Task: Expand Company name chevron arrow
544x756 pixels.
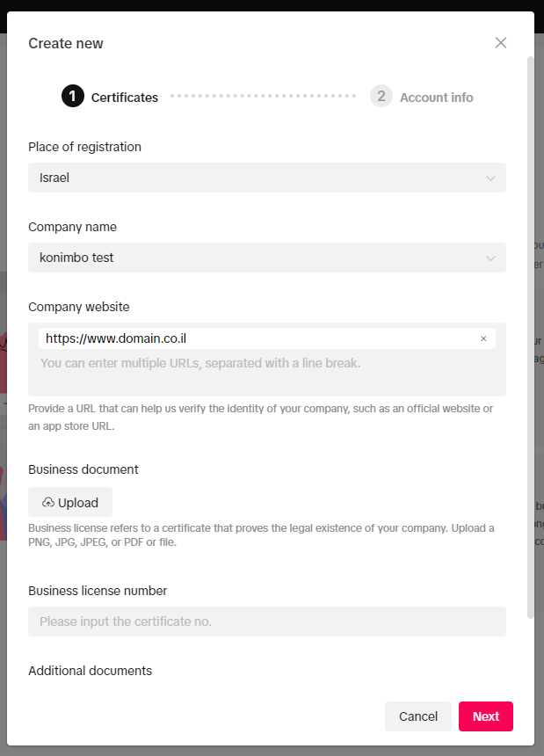Action: point(490,258)
